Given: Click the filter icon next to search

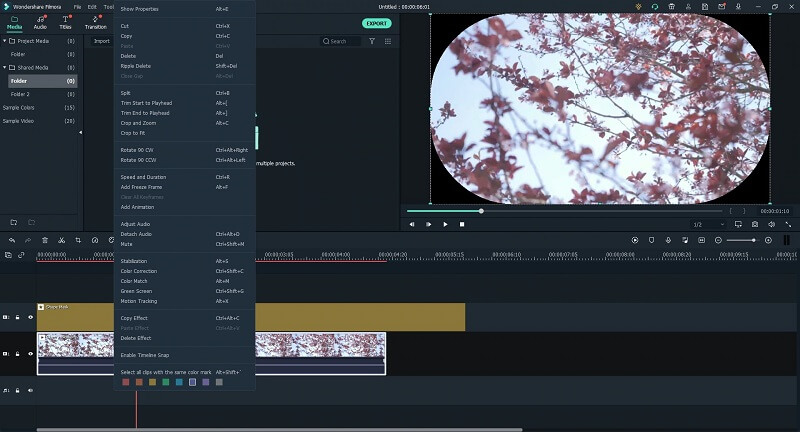Looking at the screenshot, I should click(x=372, y=41).
